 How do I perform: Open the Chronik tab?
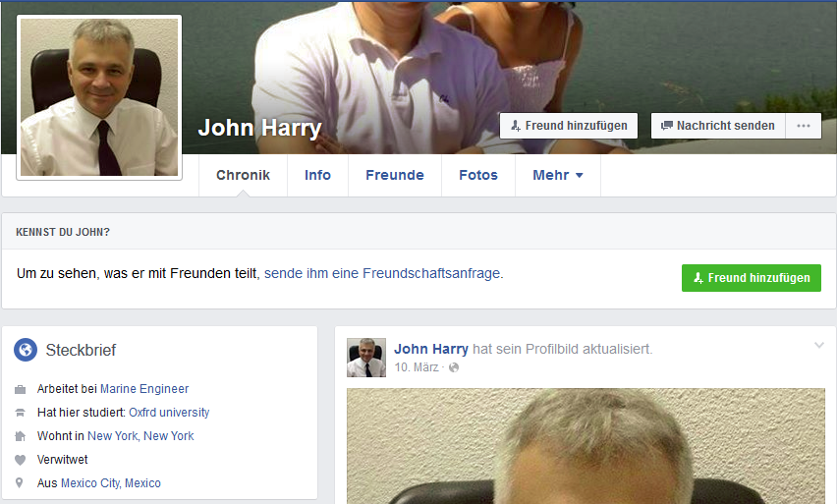click(x=243, y=175)
